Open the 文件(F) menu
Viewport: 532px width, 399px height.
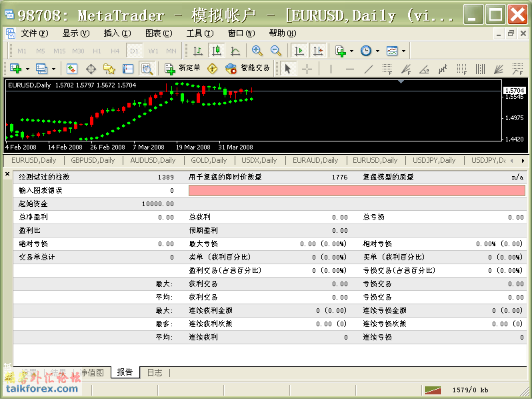point(34,33)
